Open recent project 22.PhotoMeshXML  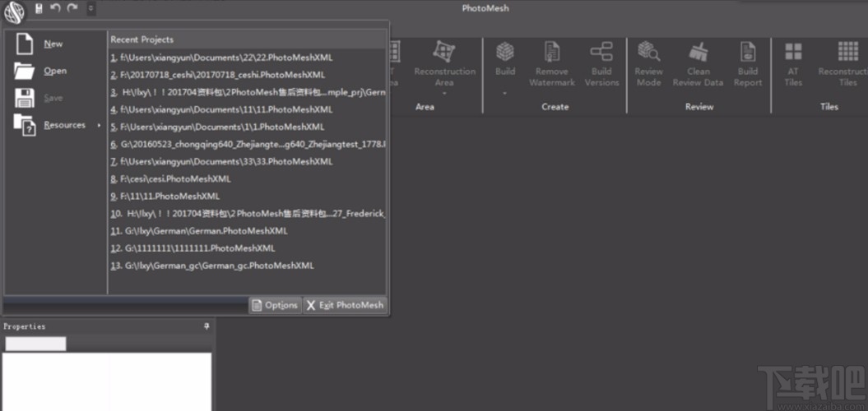[247, 57]
